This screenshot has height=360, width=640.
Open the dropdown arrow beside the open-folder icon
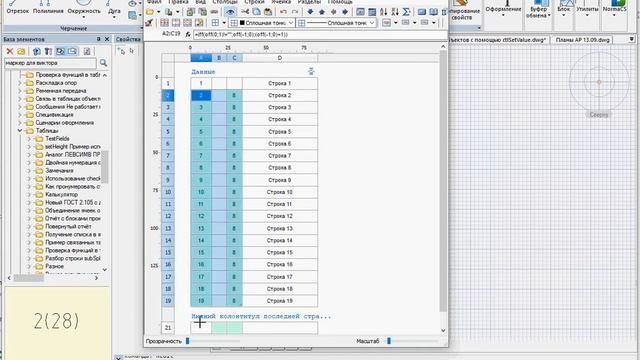coord(159,12)
